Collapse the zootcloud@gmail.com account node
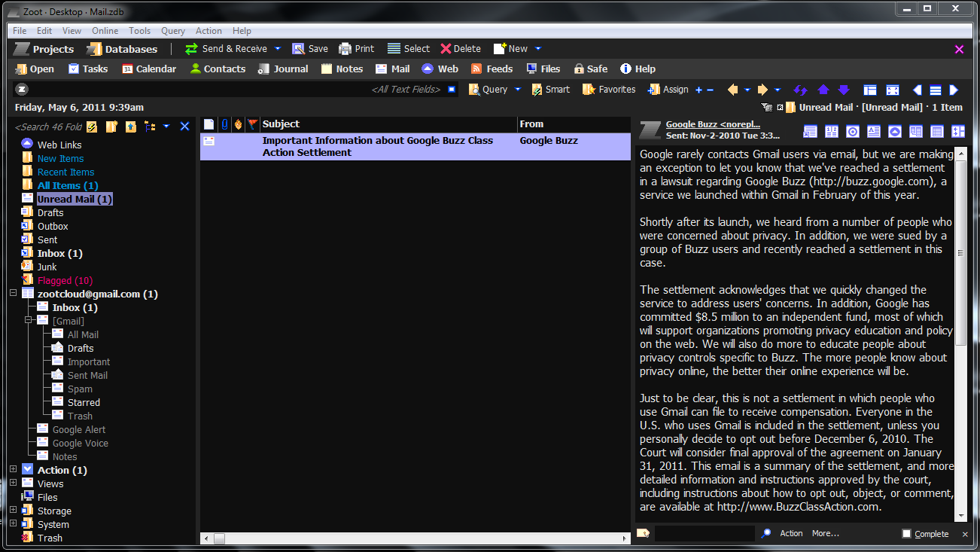 (x=13, y=294)
